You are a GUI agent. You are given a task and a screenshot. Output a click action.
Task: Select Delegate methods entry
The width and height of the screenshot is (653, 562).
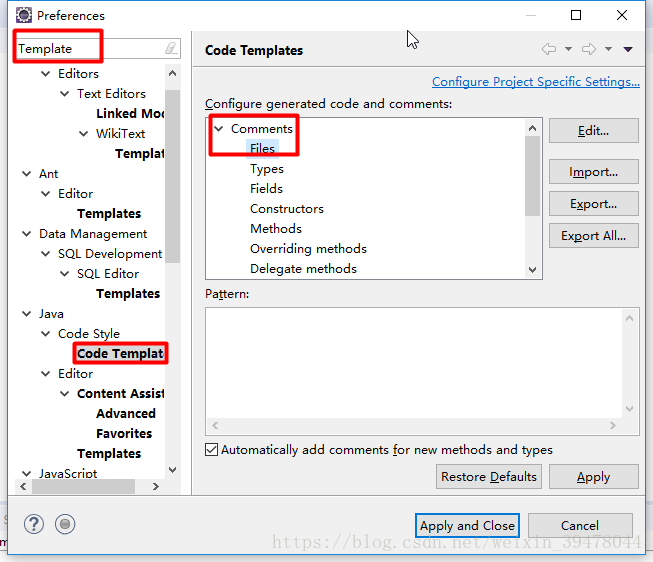coord(303,269)
